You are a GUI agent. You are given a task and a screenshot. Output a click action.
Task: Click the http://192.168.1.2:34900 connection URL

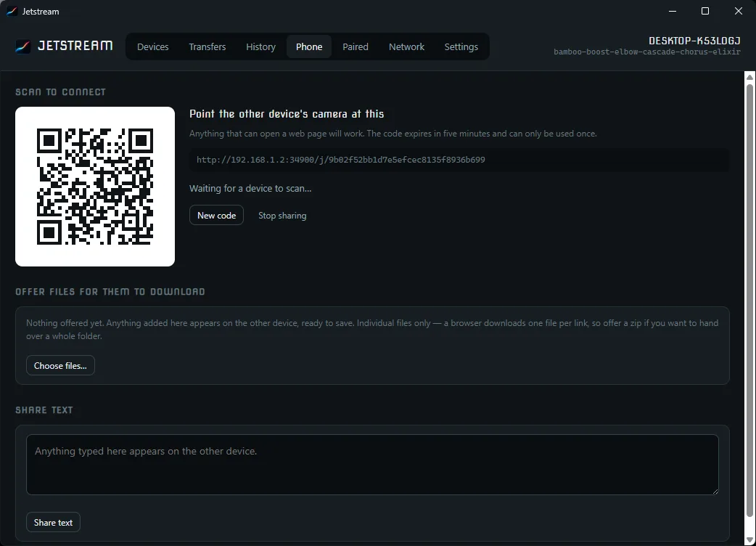pos(340,160)
